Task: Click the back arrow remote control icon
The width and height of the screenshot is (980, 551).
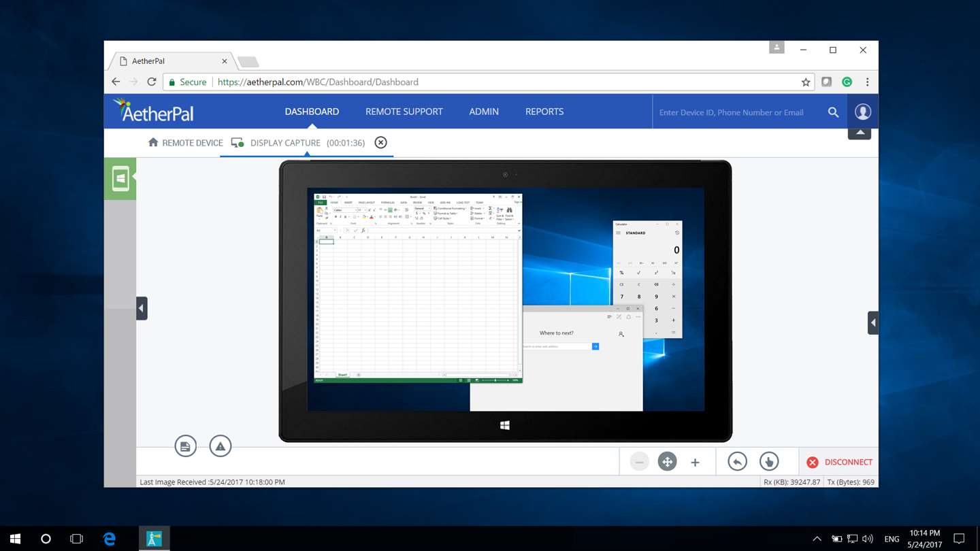Action: click(x=737, y=462)
